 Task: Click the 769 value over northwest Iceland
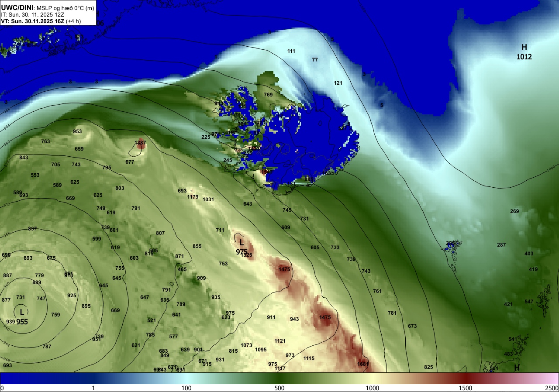click(268, 95)
